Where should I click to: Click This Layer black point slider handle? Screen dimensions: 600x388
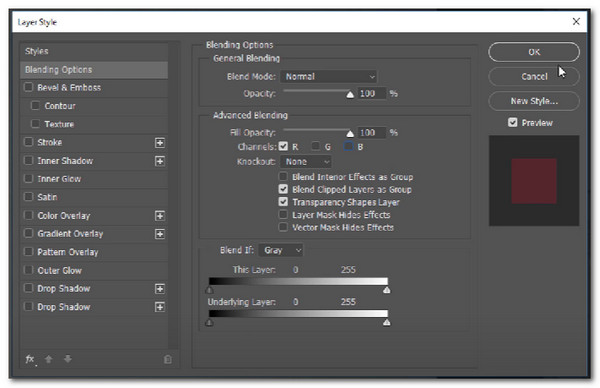click(x=209, y=290)
